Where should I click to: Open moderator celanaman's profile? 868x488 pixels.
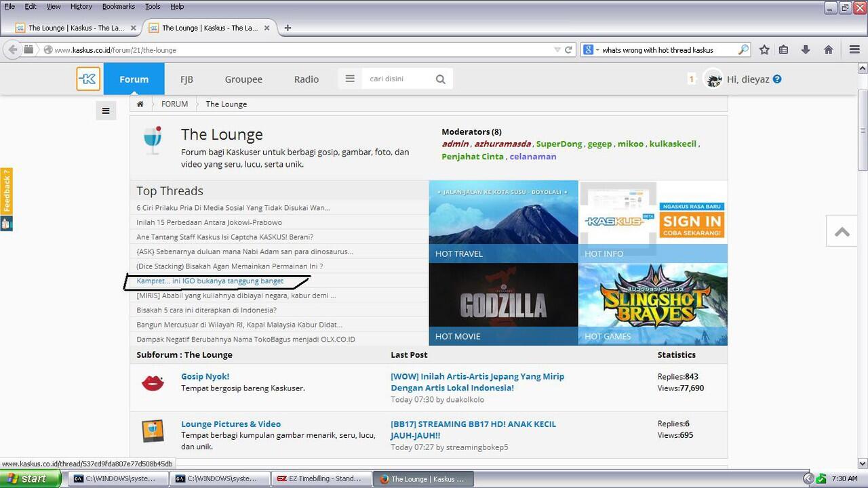(533, 157)
